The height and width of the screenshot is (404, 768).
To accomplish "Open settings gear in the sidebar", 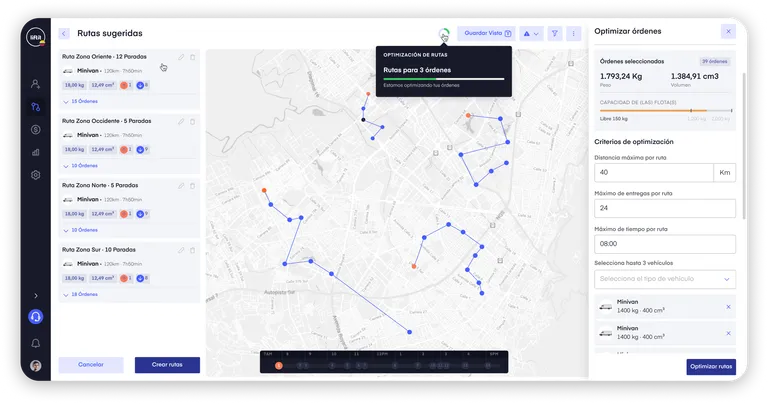I will [35, 175].
